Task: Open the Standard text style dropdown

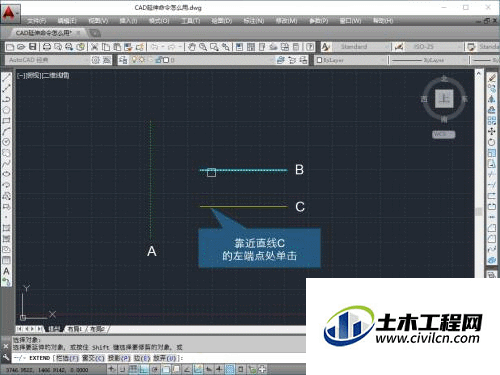Action: (x=361, y=47)
